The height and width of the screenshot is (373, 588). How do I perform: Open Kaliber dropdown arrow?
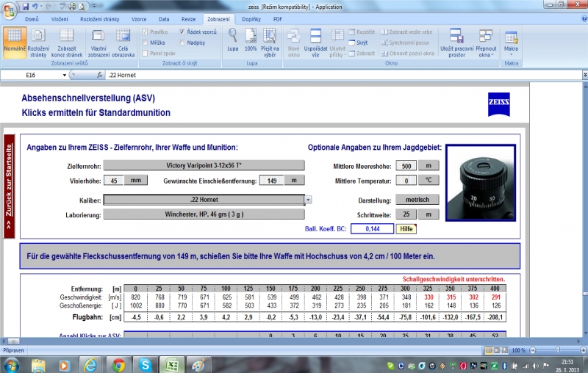click(x=308, y=200)
